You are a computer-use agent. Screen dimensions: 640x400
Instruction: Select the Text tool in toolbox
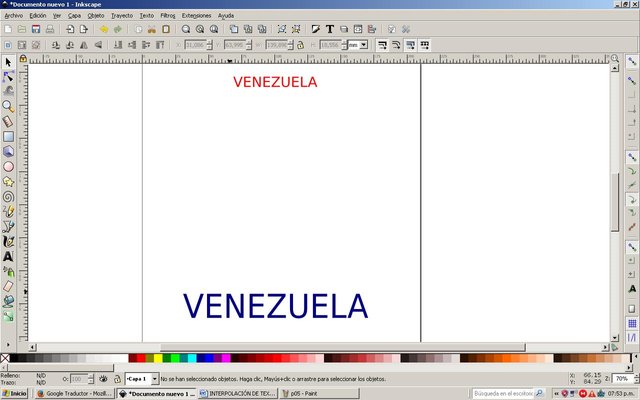click(8, 256)
